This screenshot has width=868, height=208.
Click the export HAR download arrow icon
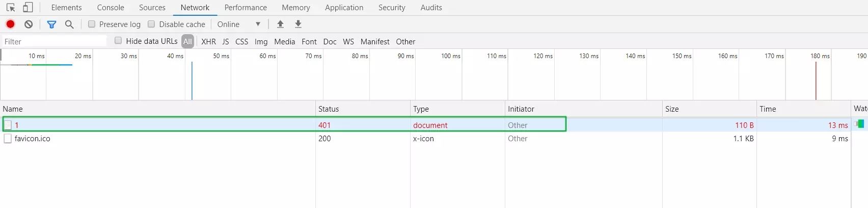[x=299, y=24]
